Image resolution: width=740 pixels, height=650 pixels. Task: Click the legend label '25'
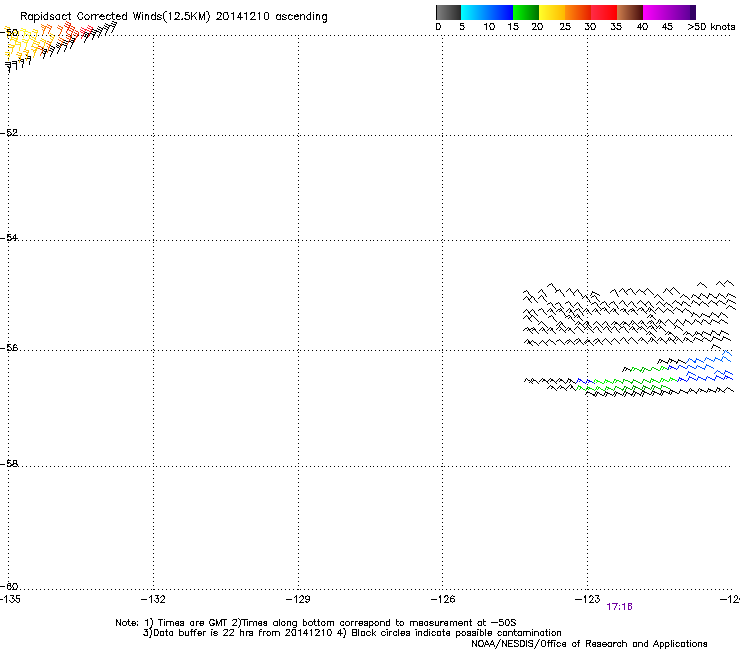click(x=565, y=27)
